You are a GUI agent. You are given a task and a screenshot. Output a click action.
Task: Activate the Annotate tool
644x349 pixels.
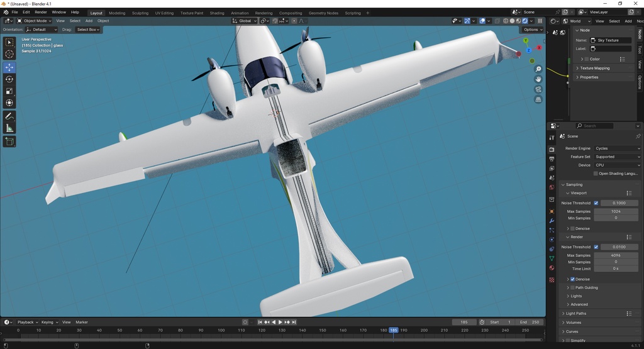9,116
